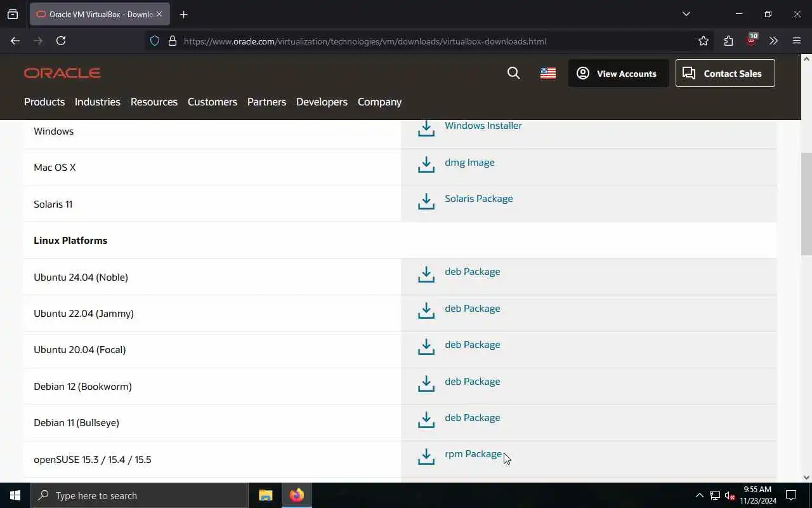The width and height of the screenshot is (812, 508).
Task: Click the download icon beside Solaris Package
Action: coord(426,201)
